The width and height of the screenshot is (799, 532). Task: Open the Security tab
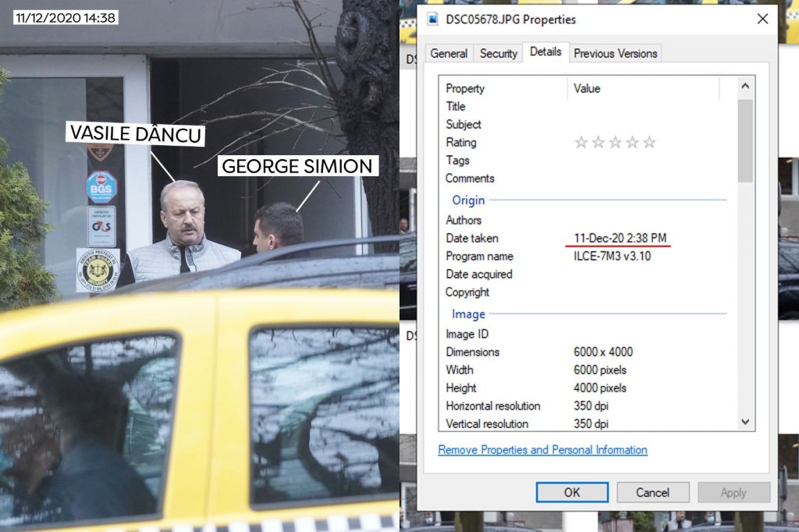click(498, 53)
